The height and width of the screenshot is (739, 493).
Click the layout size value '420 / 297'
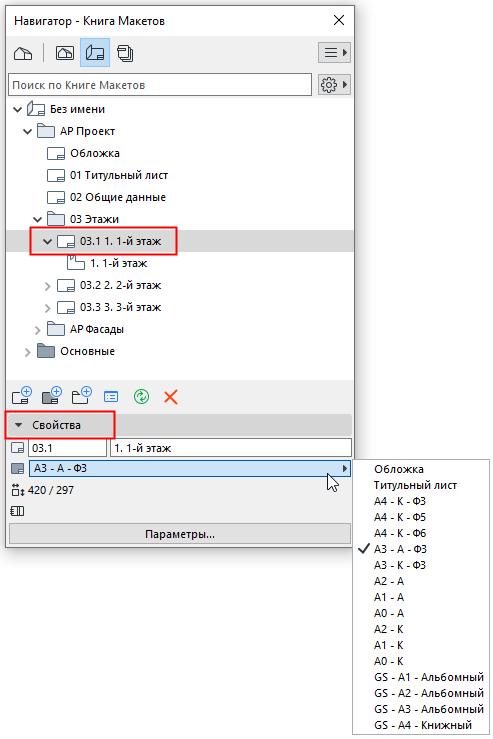(x=51, y=491)
